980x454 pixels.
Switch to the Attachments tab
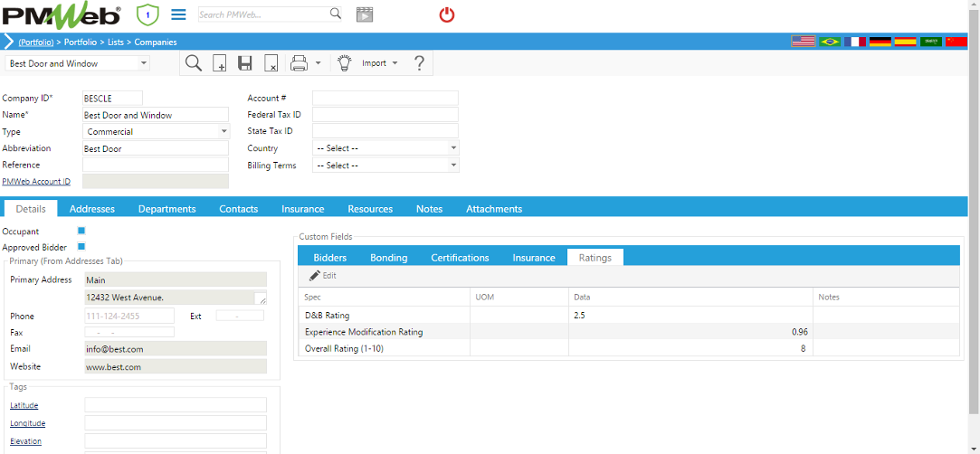pos(494,209)
